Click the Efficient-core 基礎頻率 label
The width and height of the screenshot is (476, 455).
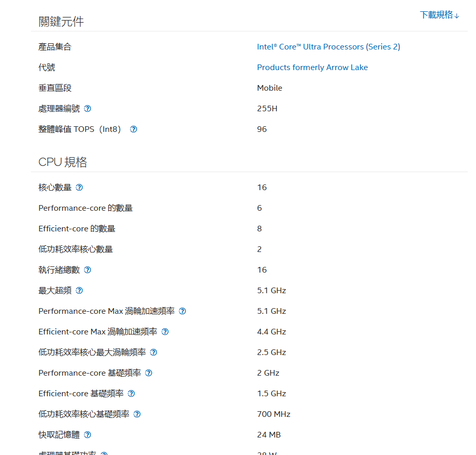81,394
